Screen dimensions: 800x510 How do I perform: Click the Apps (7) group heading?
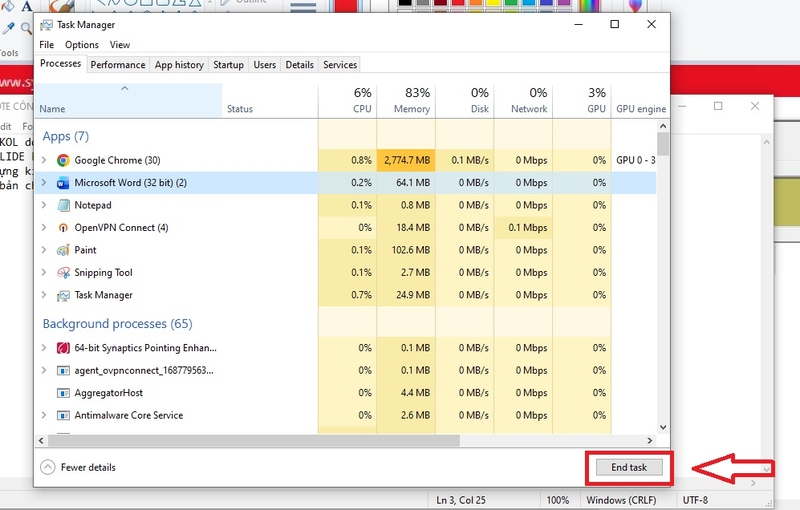pyautogui.click(x=66, y=136)
